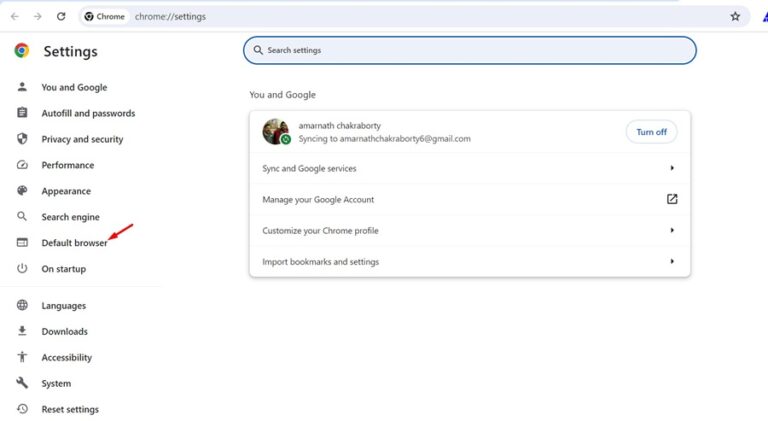Viewport: 768px width, 421px height.
Task: Bookmark this page with the star icon
Action: click(x=735, y=16)
